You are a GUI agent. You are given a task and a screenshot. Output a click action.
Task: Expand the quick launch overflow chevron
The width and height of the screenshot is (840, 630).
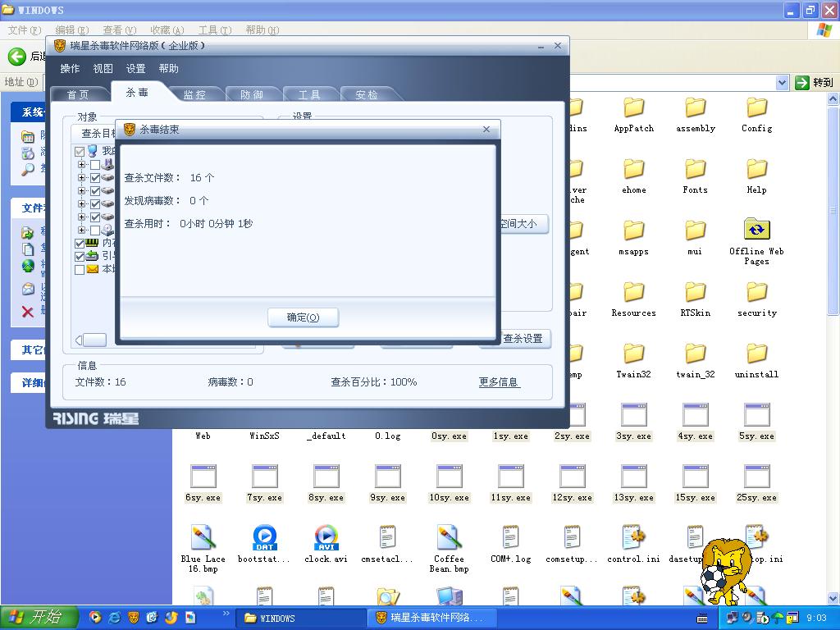[x=226, y=614]
